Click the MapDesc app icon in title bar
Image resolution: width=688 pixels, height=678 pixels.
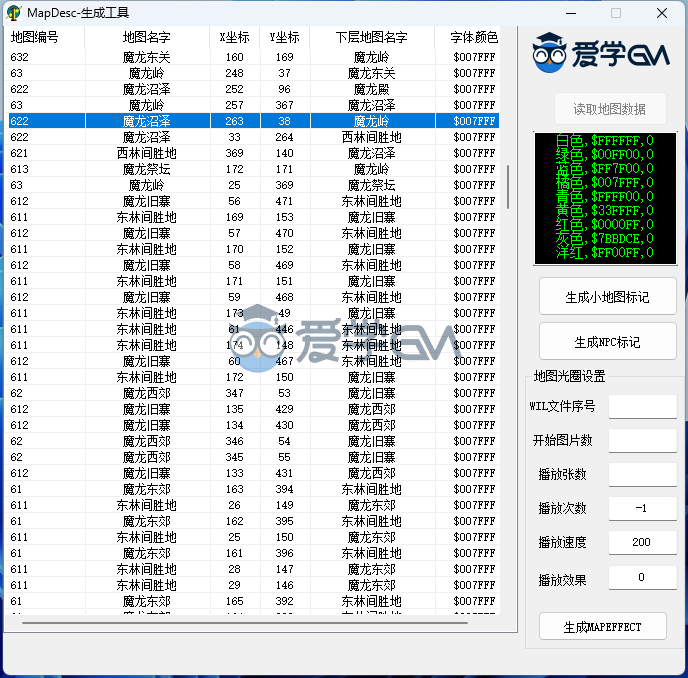pos(14,13)
